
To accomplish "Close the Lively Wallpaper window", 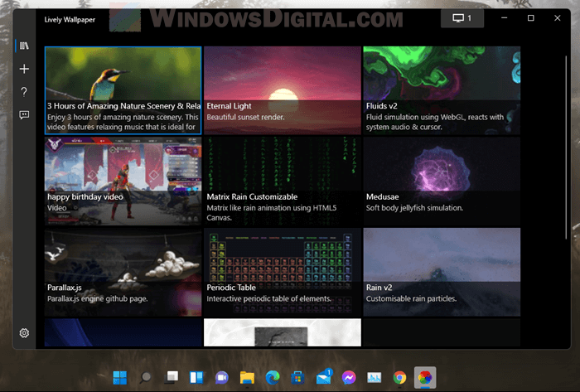I will point(558,18).
